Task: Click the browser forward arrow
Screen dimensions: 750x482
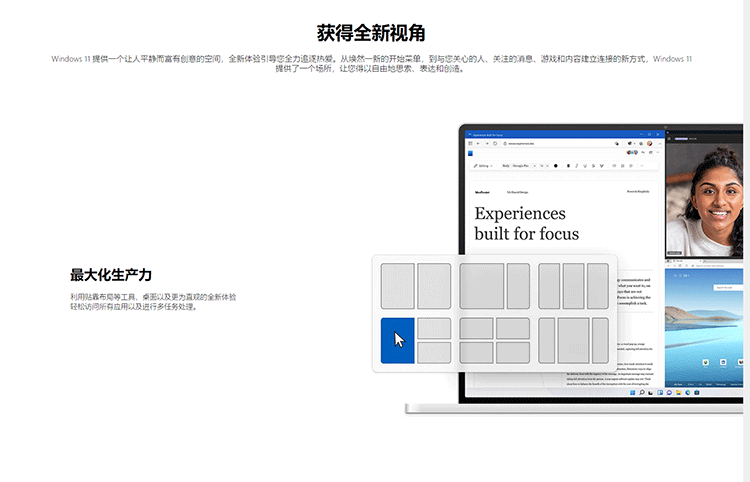Action: [487, 143]
